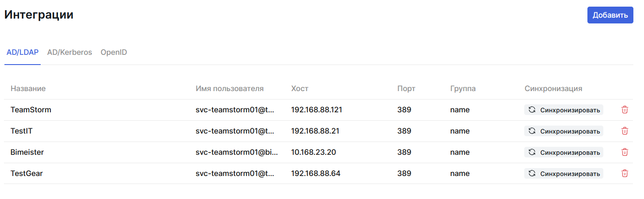Image resolution: width=644 pixels, height=199 pixels.
Task: Click the sync arrows icon for TestGear
Action: click(532, 173)
